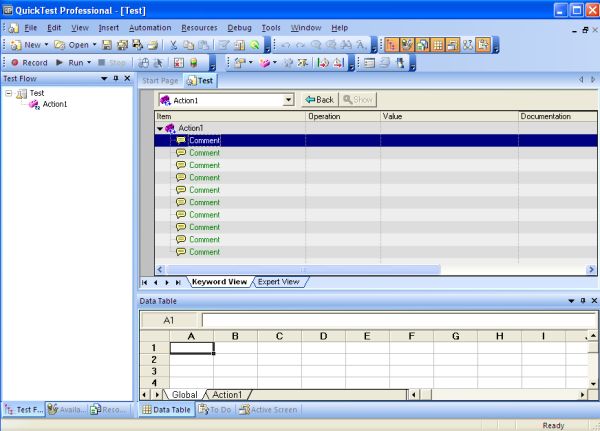Open the File menu

tap(31, 28)
